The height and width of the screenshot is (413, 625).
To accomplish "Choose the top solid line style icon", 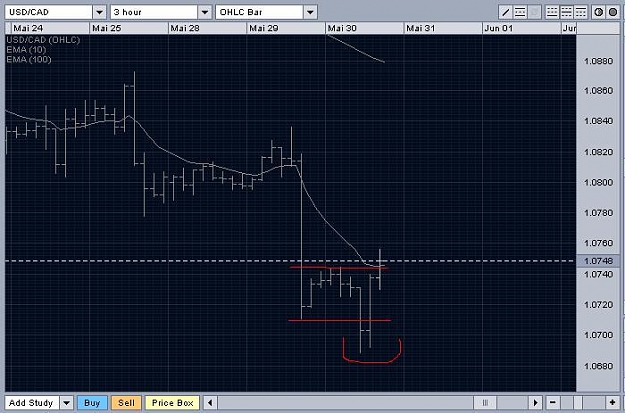I will pyautogui.click(x=581, y=12).
